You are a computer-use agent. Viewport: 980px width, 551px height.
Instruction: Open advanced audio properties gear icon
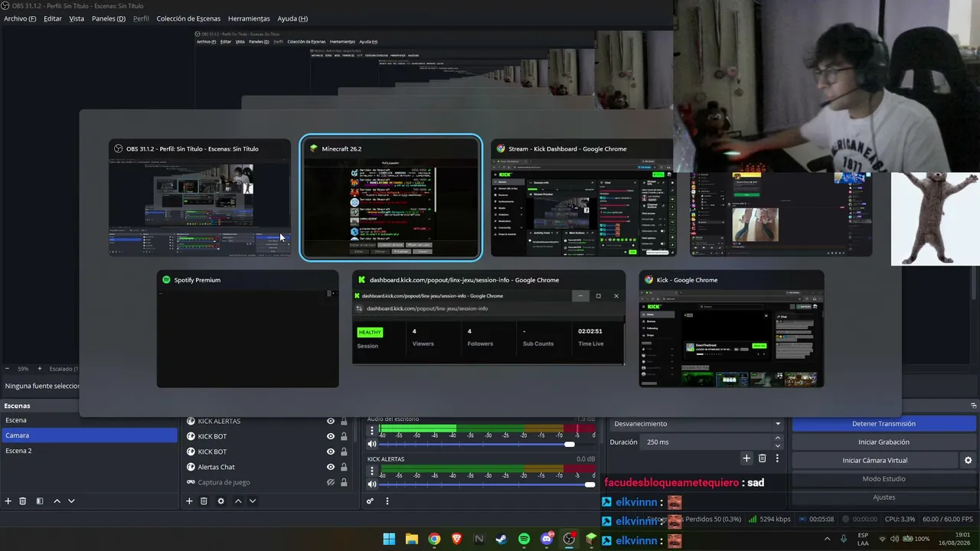(x=370, y=501)
